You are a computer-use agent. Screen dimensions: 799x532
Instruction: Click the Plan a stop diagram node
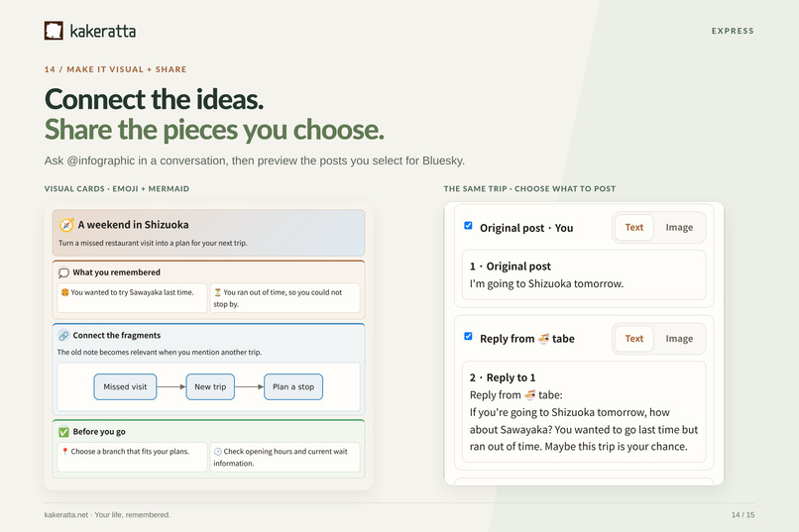(x=293, y=387)
